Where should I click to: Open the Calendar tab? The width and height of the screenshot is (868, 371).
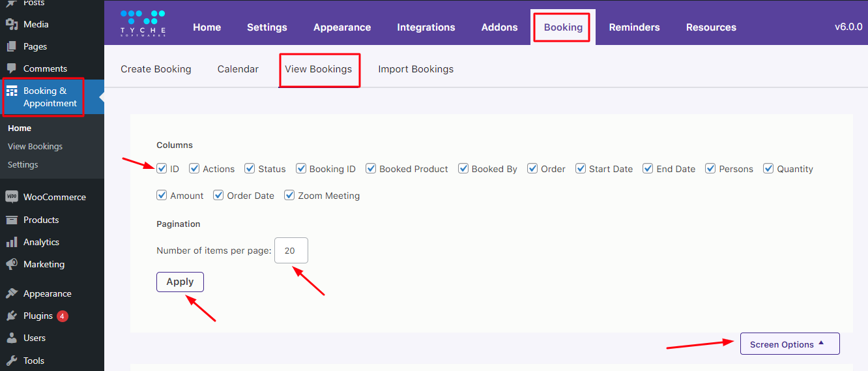coord(238,69)
